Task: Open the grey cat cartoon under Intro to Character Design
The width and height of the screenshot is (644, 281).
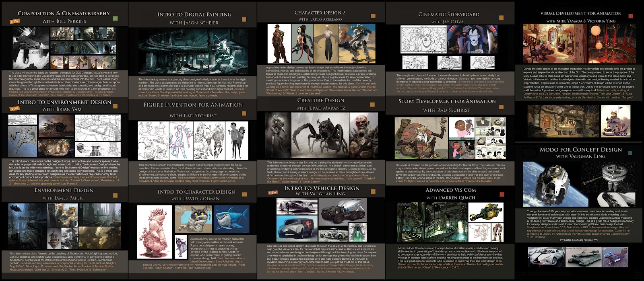Action: (x=193, y=219)
